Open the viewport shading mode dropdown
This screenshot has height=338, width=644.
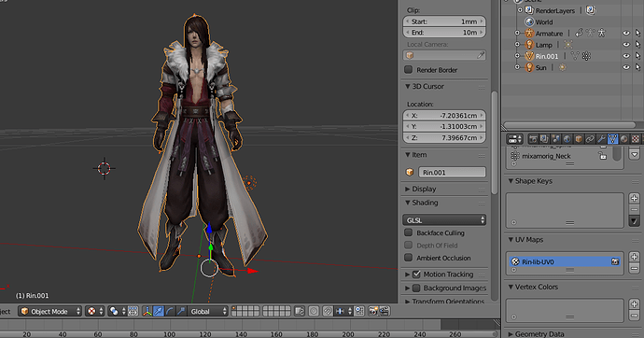point(94,311)
